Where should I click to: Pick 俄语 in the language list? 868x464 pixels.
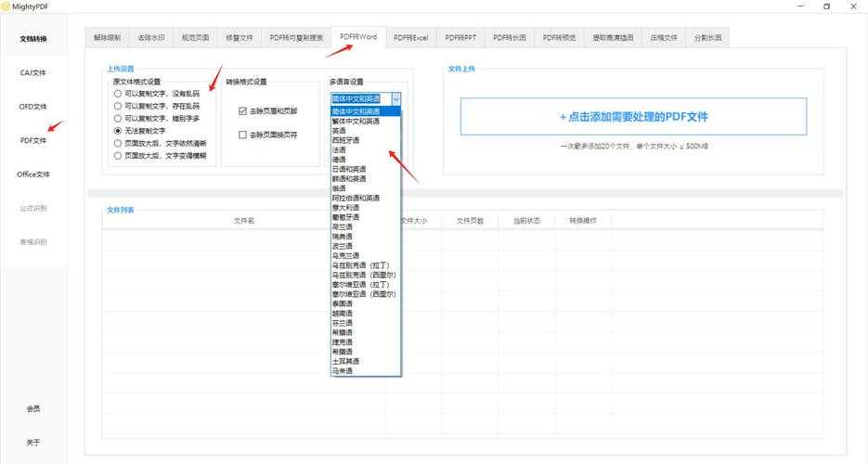tap(366, 188)
